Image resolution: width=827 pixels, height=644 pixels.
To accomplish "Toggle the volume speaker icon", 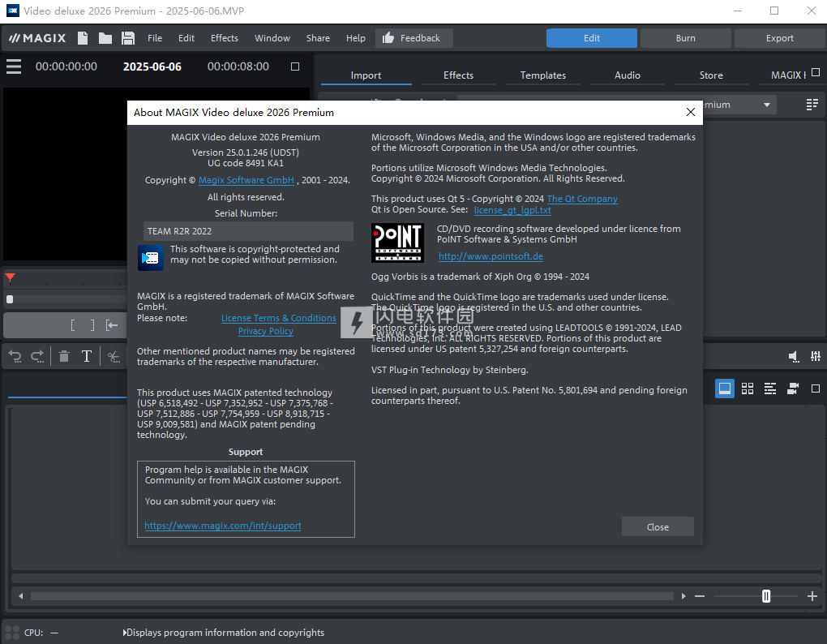I will coord(794,357).
